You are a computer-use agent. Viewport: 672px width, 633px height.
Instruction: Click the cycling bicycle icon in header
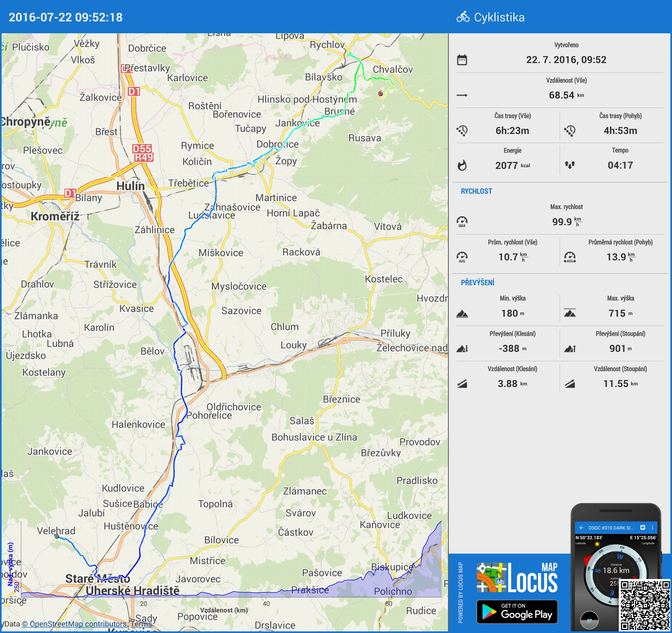463,17
